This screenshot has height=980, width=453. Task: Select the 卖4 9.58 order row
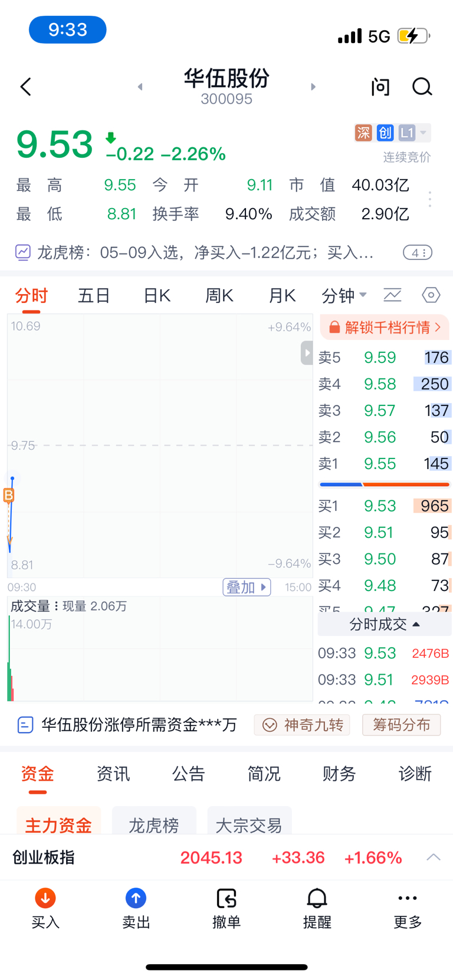click(385, 384)
